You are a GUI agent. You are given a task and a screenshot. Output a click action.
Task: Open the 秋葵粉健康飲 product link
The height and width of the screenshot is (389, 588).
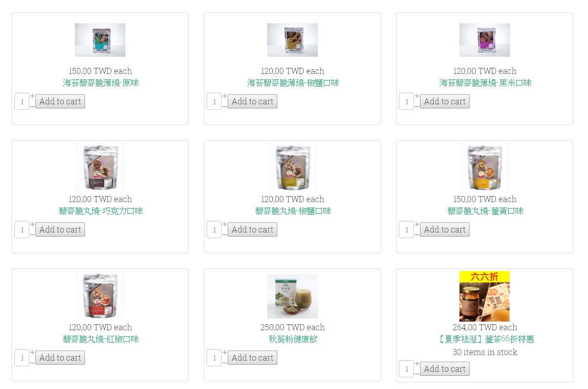pos(293,339)
